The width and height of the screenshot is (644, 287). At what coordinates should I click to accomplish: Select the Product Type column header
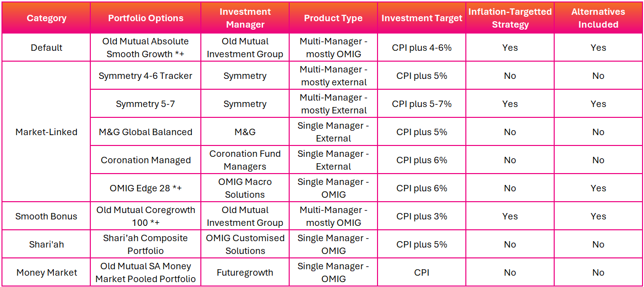tap(333, 18)
